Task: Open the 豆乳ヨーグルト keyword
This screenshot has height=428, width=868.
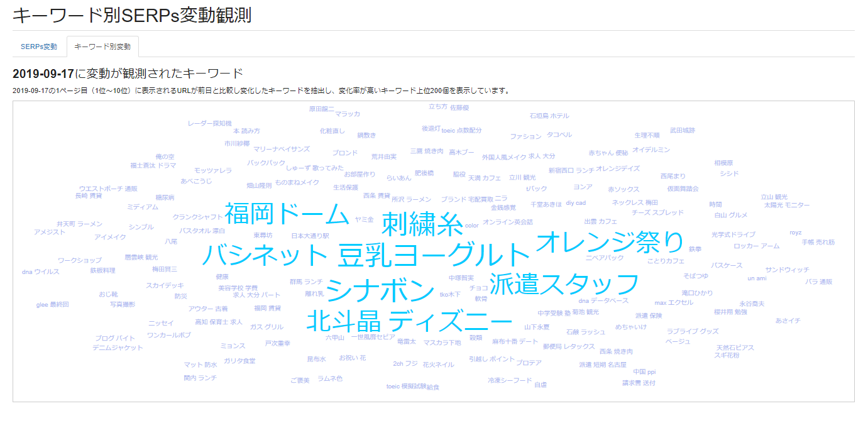Action: 434,255
